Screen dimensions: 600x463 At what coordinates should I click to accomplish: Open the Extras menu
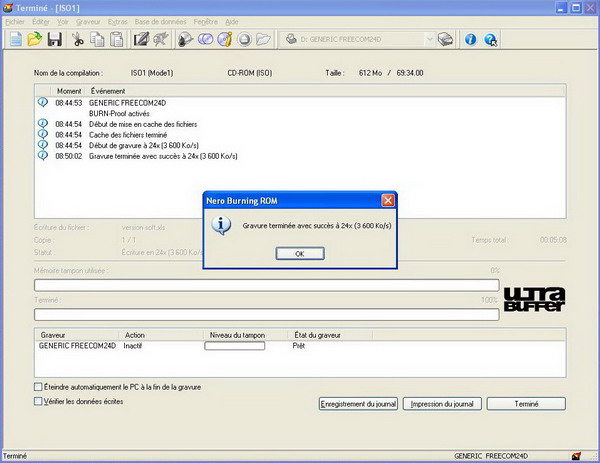point(117,22)
